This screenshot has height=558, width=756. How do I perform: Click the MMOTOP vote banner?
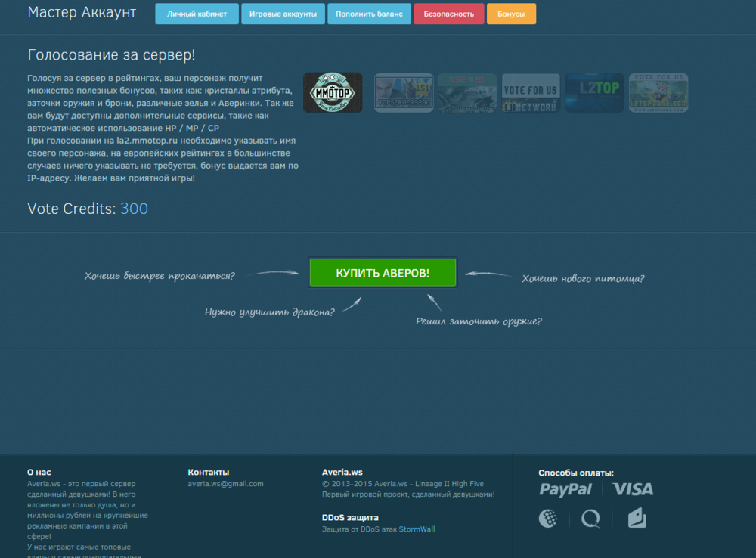click(333, 93)
